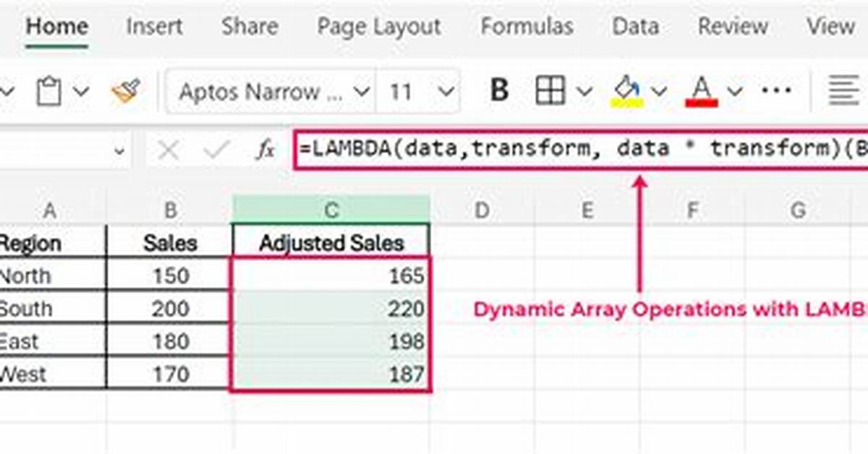Select adjusted sales cell 165
The height and width of the screenshot is (454, 868).
pos(331,275)
